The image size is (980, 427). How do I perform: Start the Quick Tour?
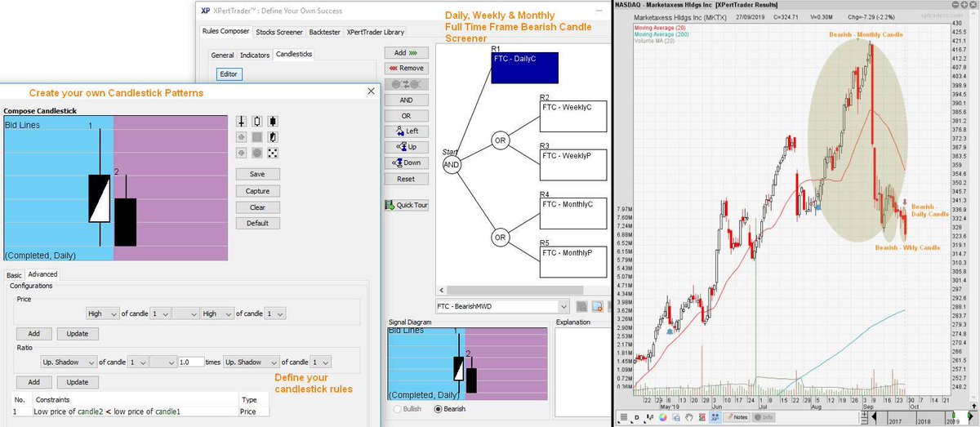click(407, 205)
